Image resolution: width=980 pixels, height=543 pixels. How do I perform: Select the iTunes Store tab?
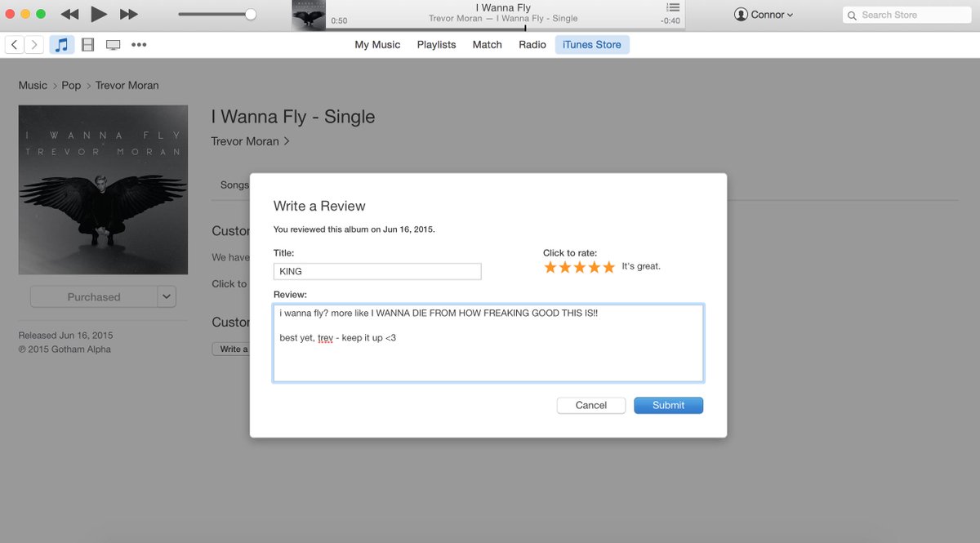592,45
